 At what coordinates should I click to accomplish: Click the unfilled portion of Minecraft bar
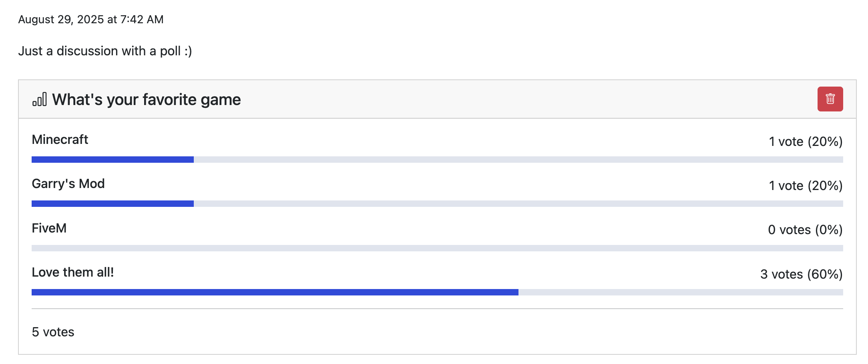(518, 160)
